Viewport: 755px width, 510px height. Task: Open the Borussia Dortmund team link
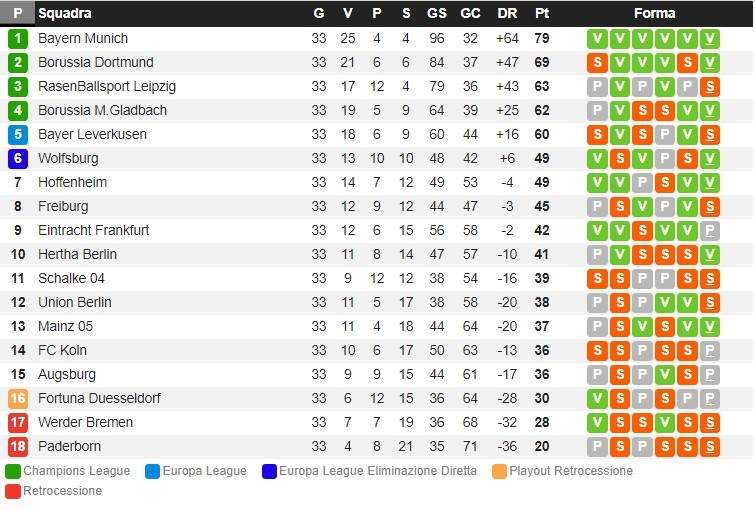tap(95, 63)
